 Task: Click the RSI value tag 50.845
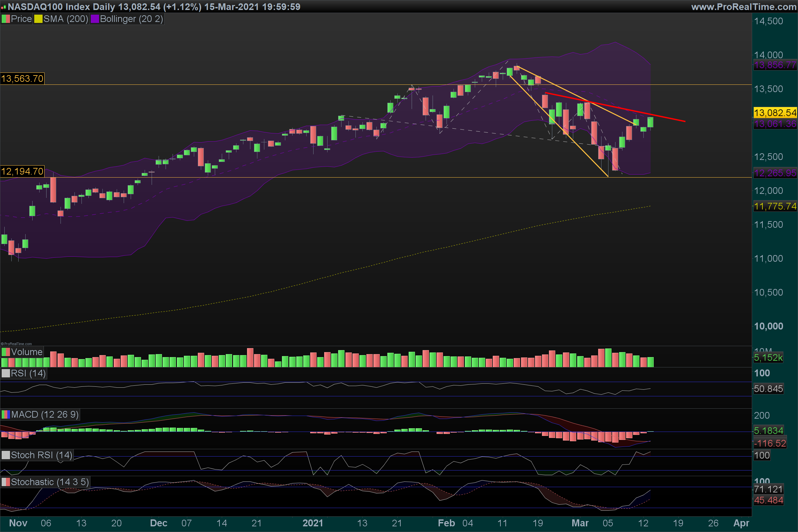click(768, 388)
